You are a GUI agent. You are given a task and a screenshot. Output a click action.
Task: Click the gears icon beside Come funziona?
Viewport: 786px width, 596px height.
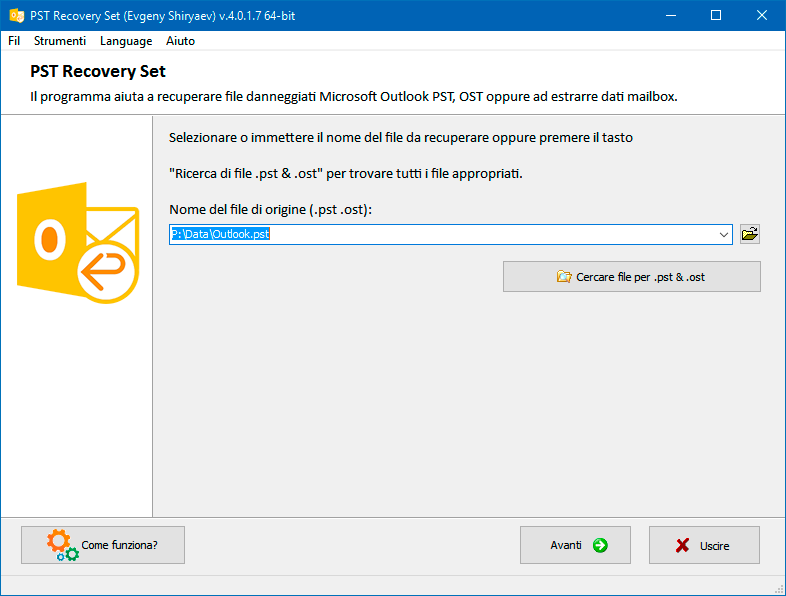[x=63, y=545]
